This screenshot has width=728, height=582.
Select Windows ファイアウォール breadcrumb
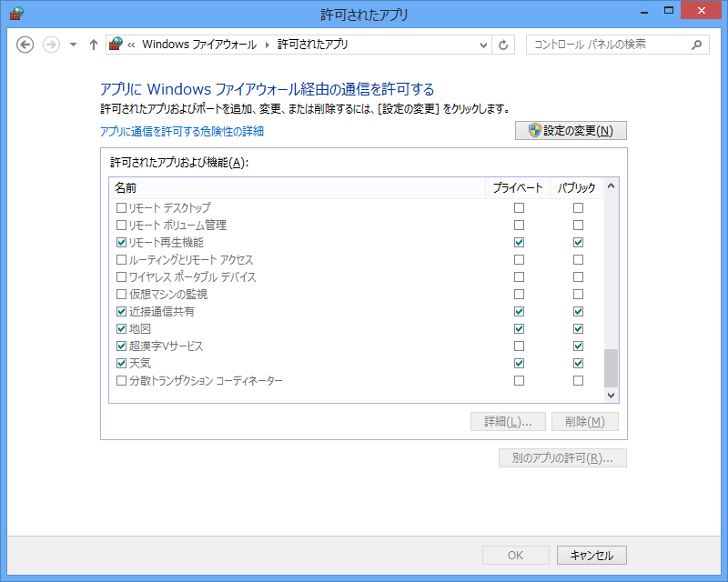click(200, 45)
